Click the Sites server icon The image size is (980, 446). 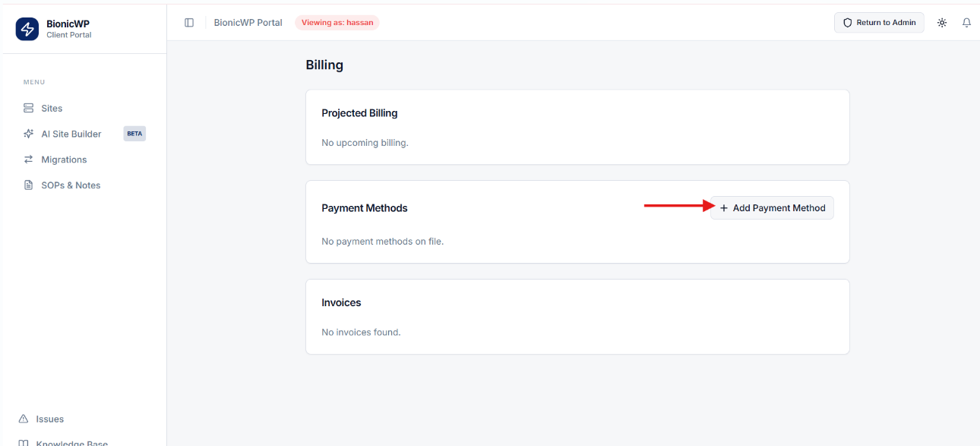29,108
